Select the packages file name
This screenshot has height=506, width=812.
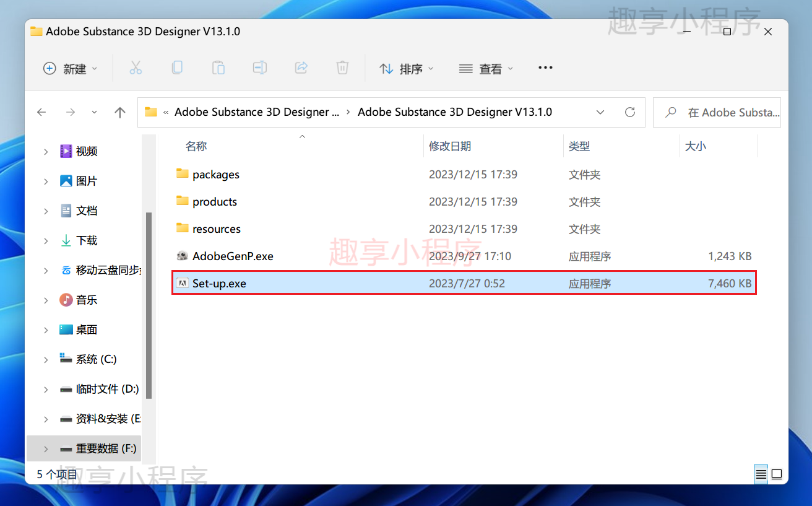click(x=216, y=175)
